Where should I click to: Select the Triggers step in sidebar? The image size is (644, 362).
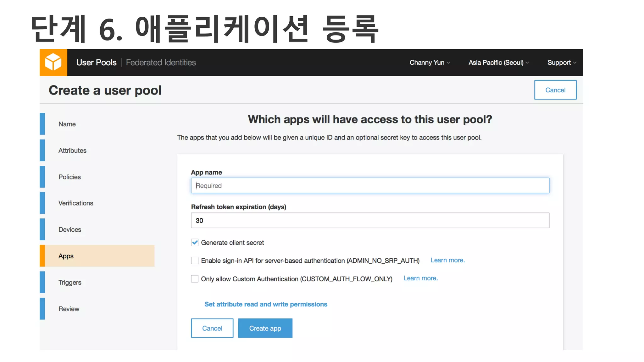70,282
